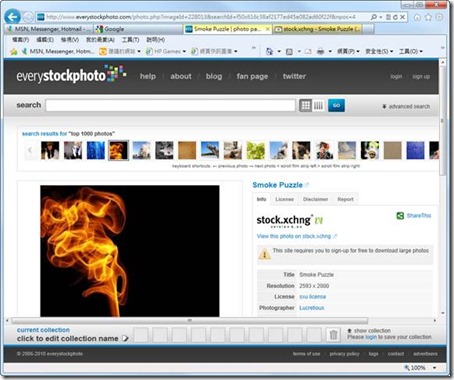Select the Info tab

pyautogui.click(x=261, y=199)
